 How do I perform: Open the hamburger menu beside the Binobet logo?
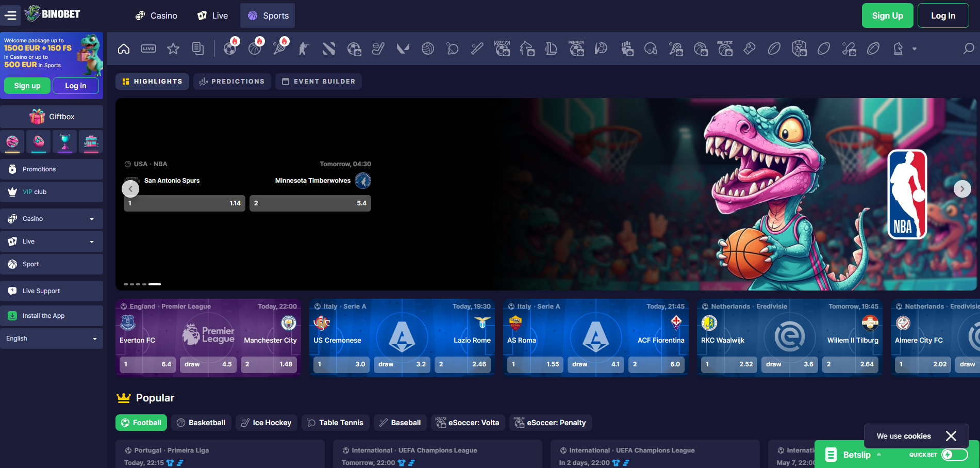click(10, 15)
